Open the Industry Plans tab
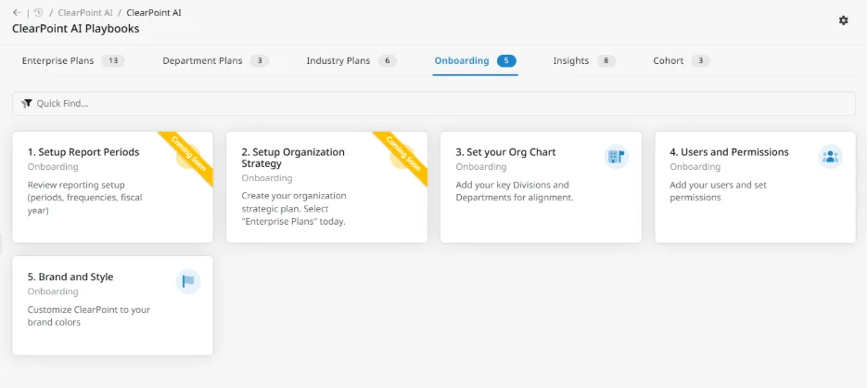Viewport: 868px width, 388px height. (x=351, y=61)
